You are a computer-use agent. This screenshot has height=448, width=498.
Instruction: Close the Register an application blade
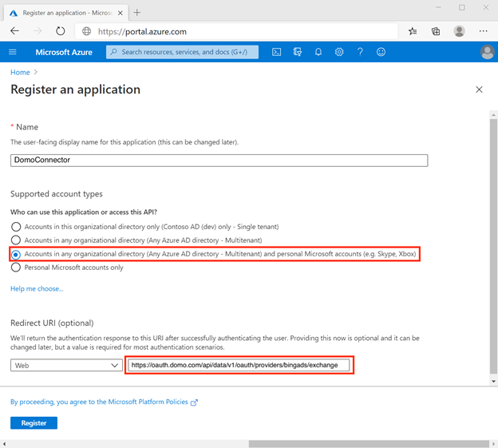point(479,89)
